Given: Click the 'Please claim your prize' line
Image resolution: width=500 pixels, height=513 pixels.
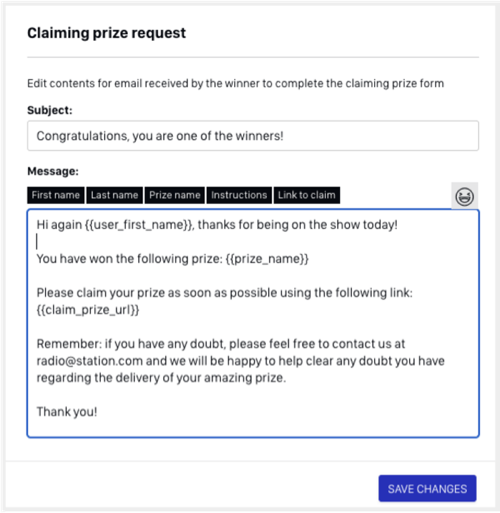Looking at the screenshot, I should tap(225, 293).
